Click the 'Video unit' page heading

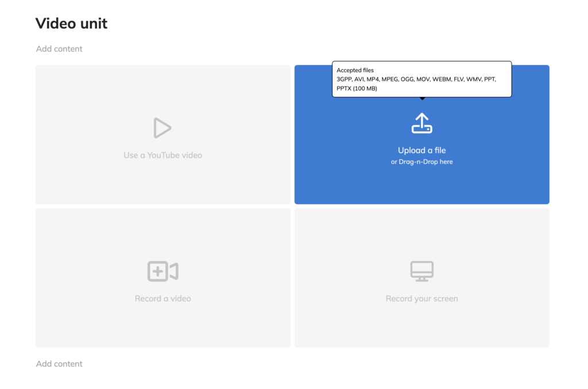(71, 24)
